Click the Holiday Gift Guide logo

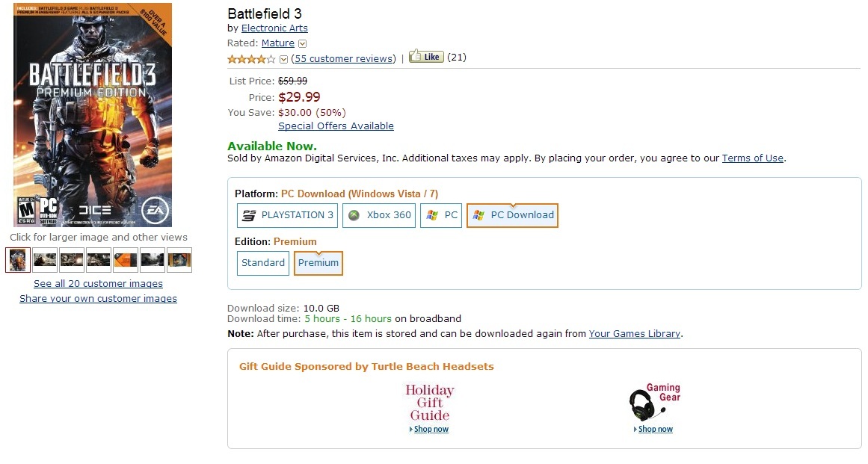coord(429,402)
